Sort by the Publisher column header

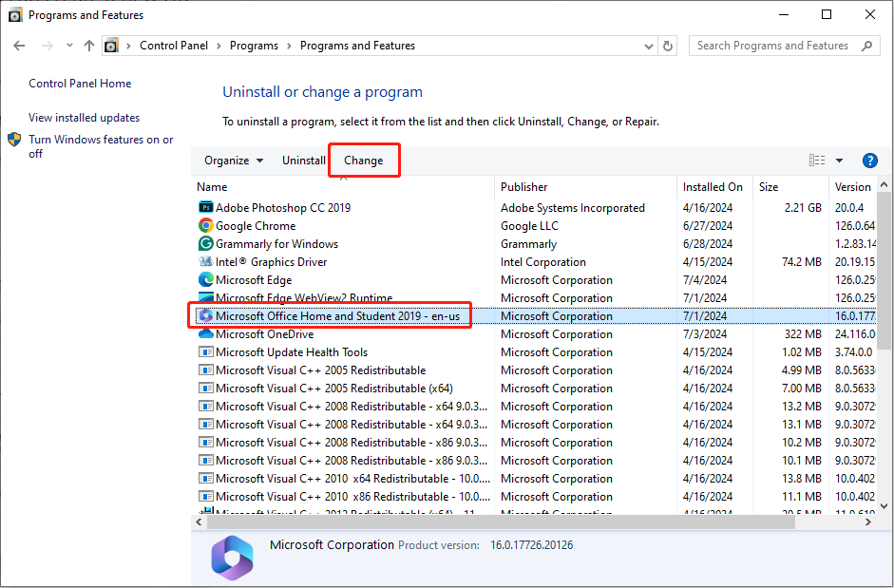pos(585,187)
